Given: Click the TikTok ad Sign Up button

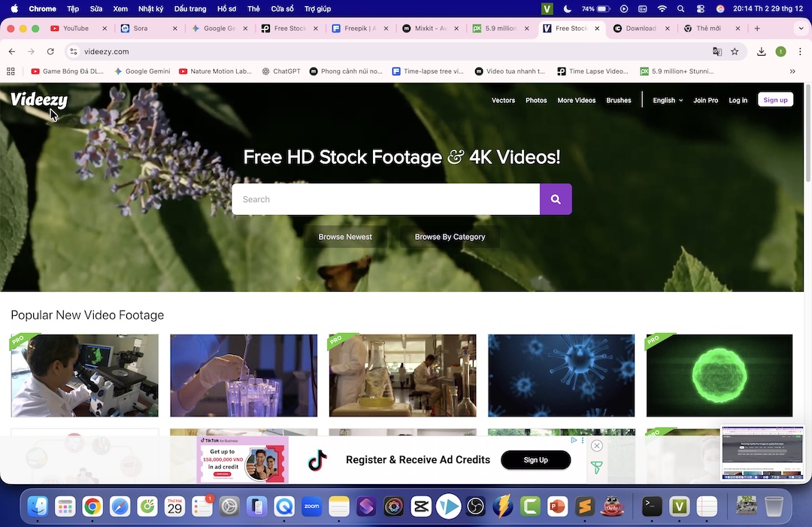Looking at the screenshot, I should pyautogui.click(x=535, y=460).
